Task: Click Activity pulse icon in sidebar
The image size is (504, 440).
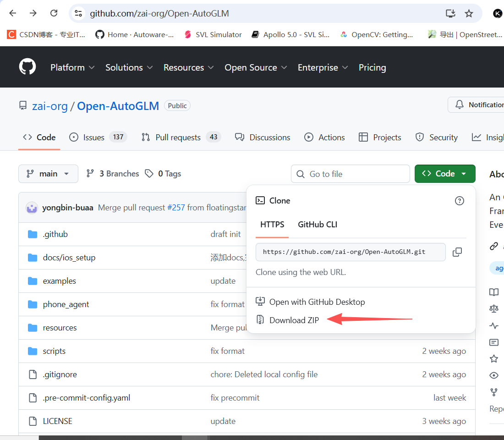Action: 494,326
